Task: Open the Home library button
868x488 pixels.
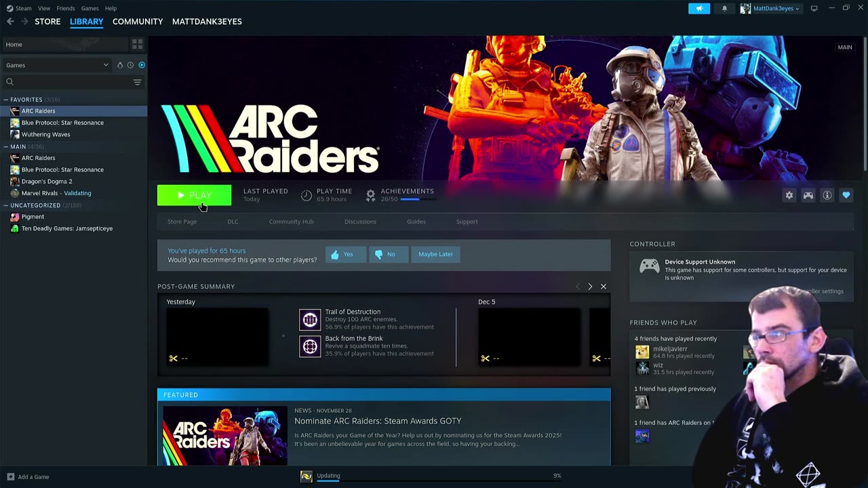Action: pos(65,44)
